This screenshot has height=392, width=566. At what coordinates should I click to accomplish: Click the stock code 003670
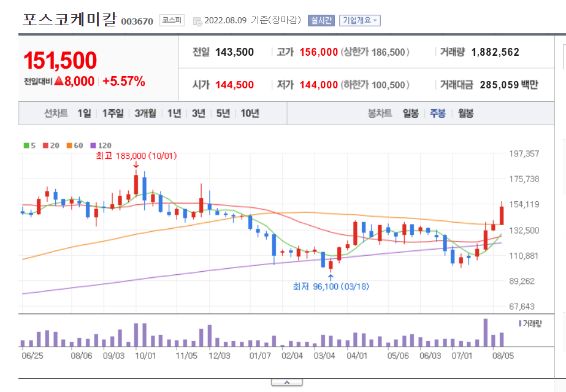coord(137,21)
